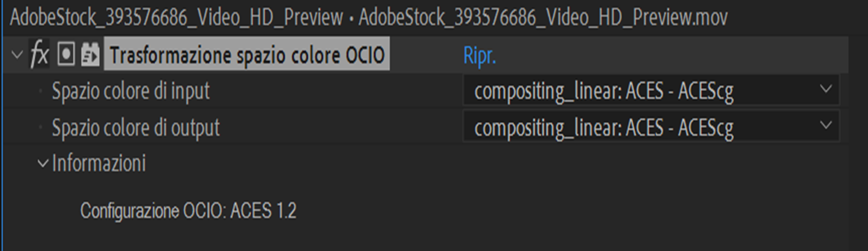Screen dimensions: 868x251
Task: Click empty effect header area right of Ripr.
Action: click(660, 55)
